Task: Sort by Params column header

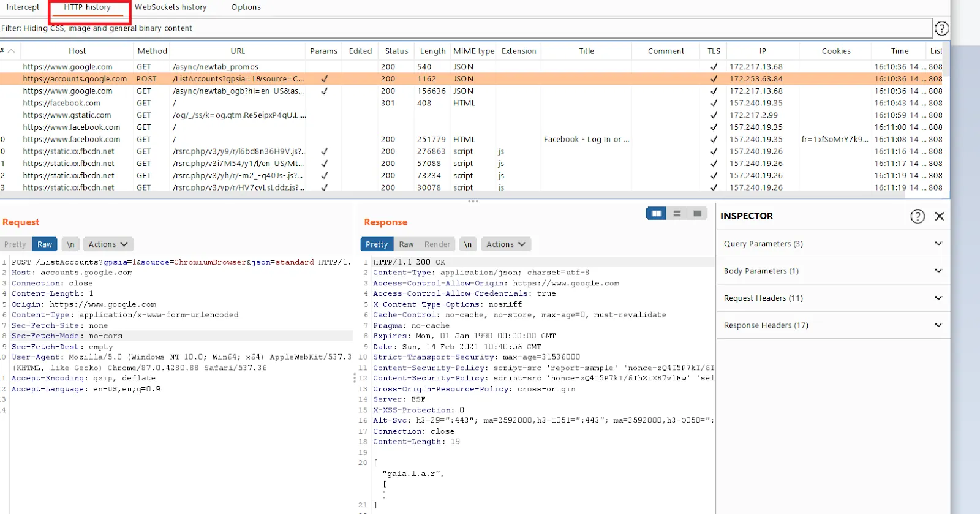Action: [x=324, y=51]
